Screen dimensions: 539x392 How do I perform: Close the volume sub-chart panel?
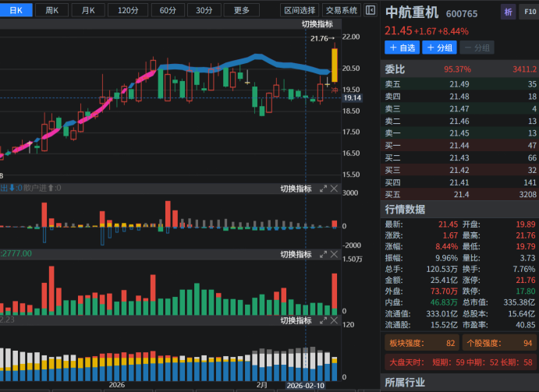pyautogui.click(x=334, y=255)
